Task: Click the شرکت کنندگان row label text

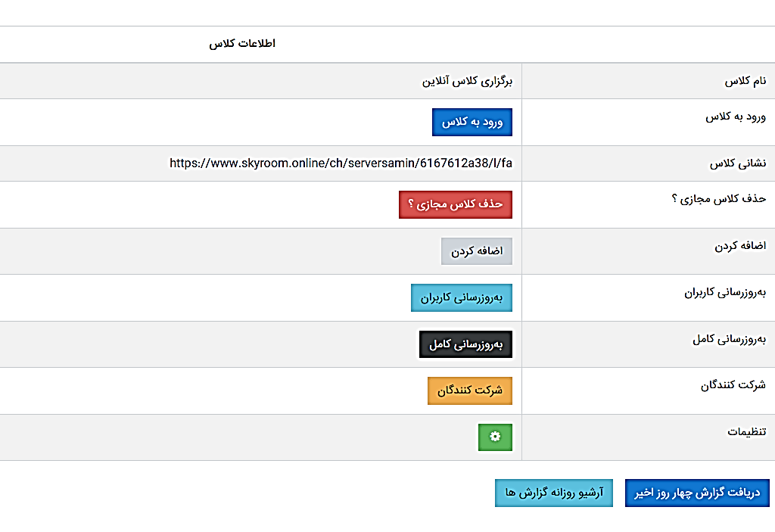Action: (733, 385)
